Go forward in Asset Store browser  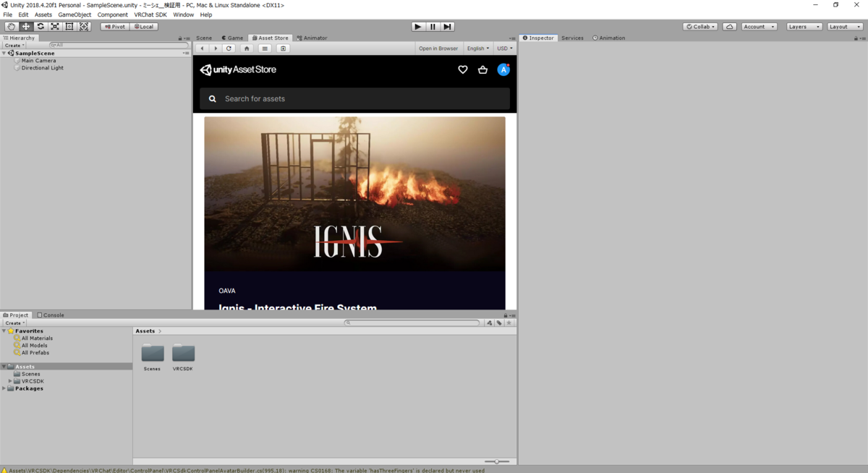(x=216, y=48)
